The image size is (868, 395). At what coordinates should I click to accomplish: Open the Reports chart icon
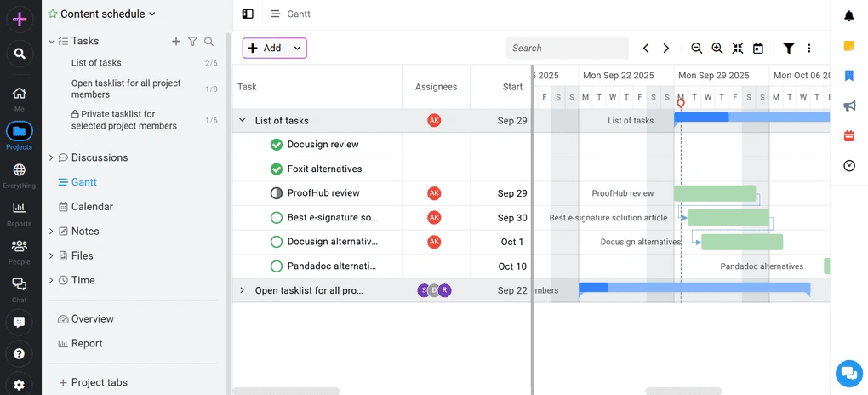(x=20, y=209)
